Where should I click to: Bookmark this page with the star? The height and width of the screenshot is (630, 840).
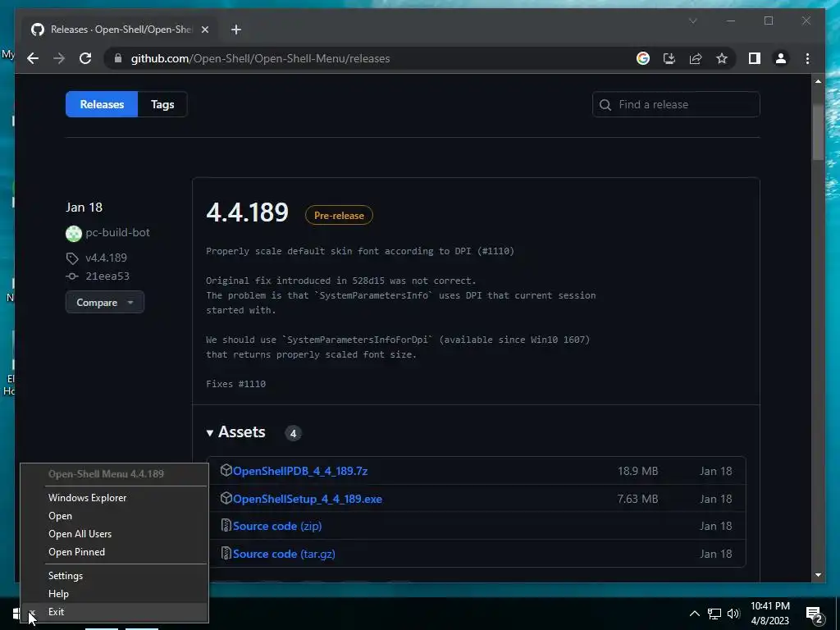point(722,58)
